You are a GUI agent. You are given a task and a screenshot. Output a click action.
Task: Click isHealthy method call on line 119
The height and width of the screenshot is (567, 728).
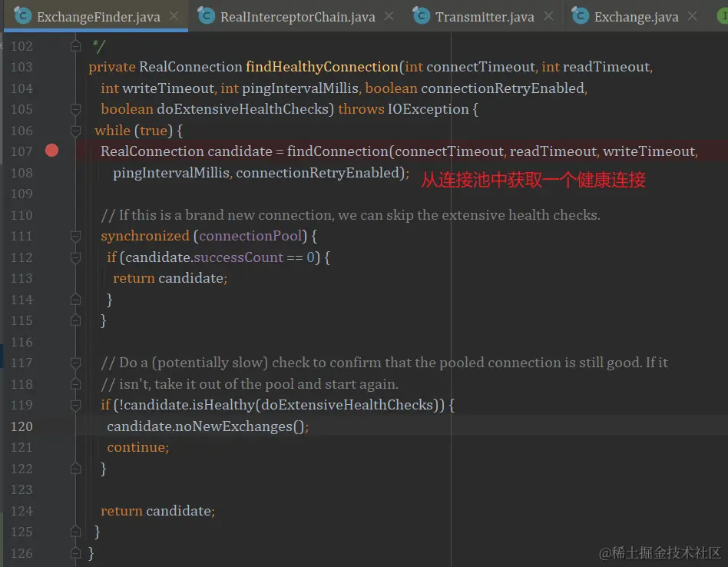[223, 405]
